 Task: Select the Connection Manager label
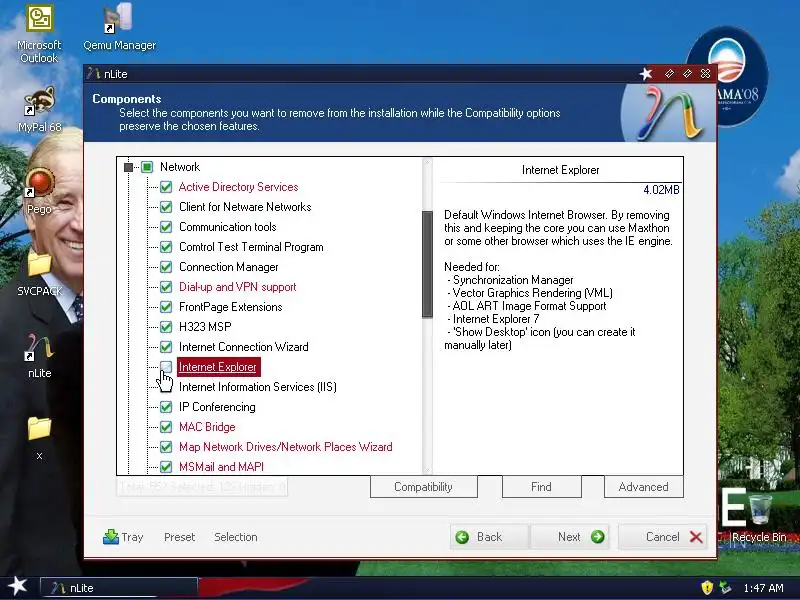(229, 267)
